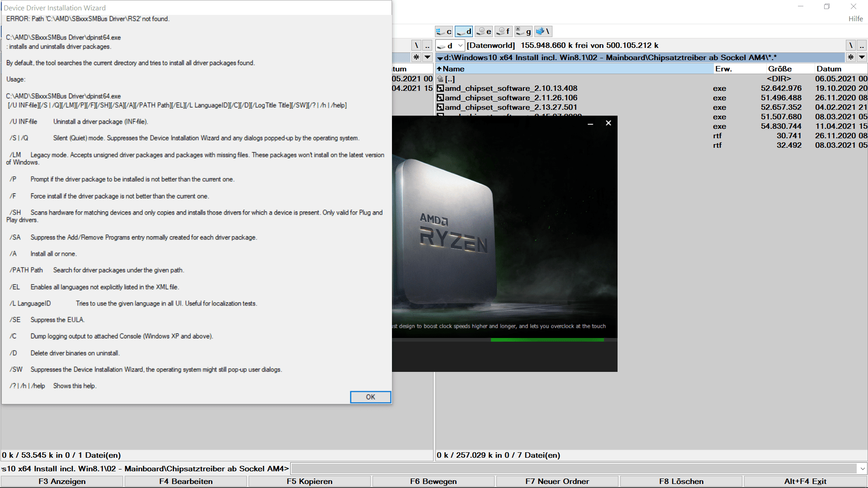Open the drive d dropdown list
This screenshot has width=868, height=488.
[x=460, y=45]
